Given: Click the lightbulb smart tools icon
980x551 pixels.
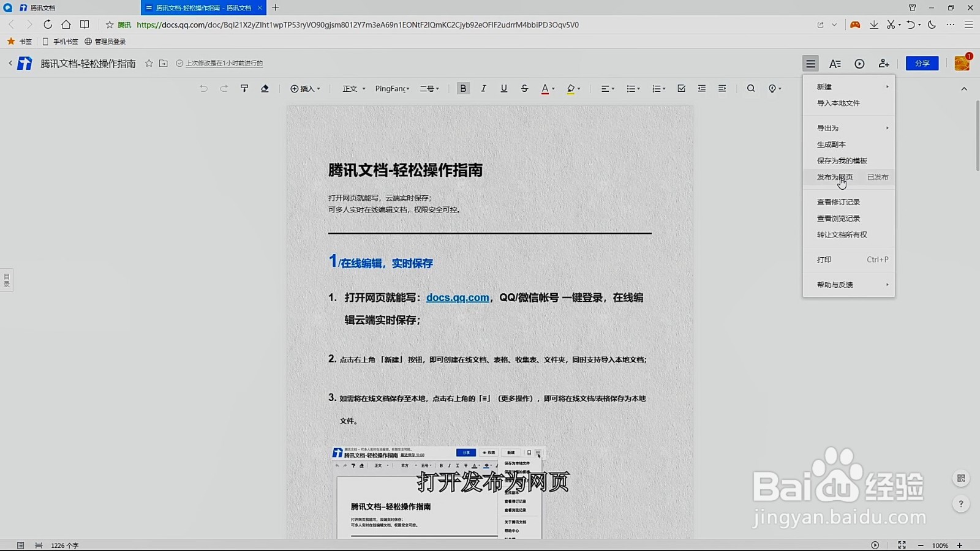Looking at the screenshot, I should [775, 89].
